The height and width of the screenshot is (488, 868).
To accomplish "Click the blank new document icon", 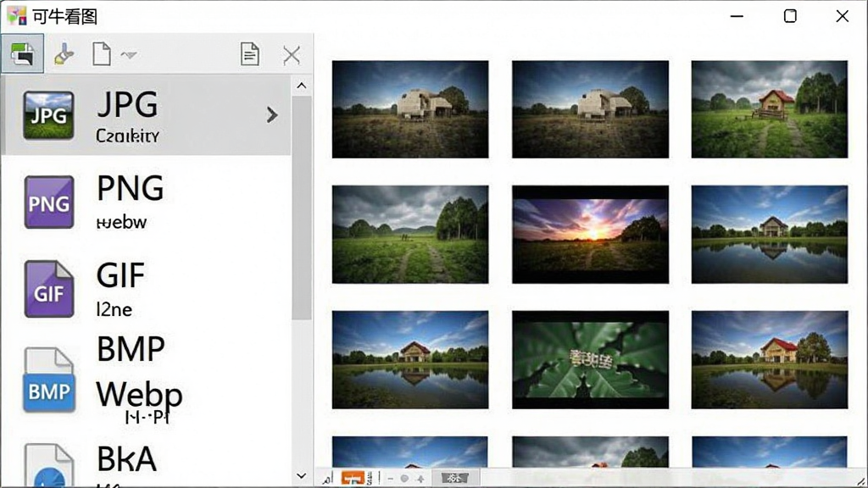I will pyautogui.click(x=102, y=53).
